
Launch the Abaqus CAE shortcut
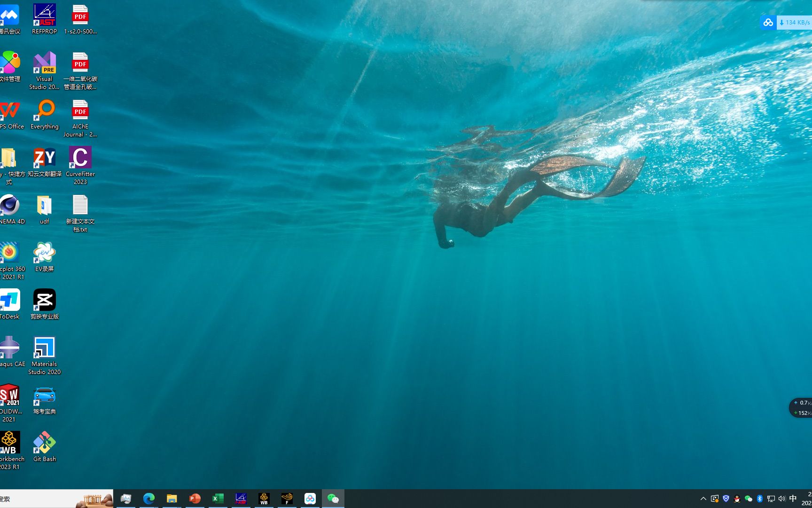point(12,352)
